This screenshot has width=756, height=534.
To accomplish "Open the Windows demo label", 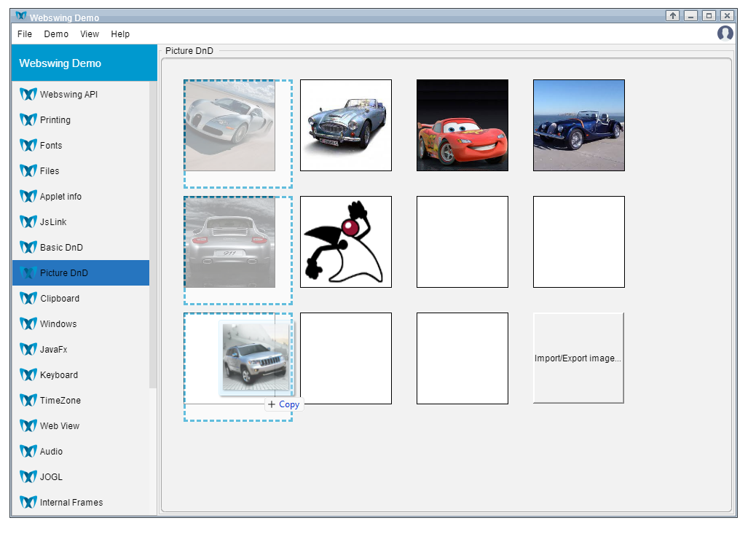I will click(x=58, y=324).
